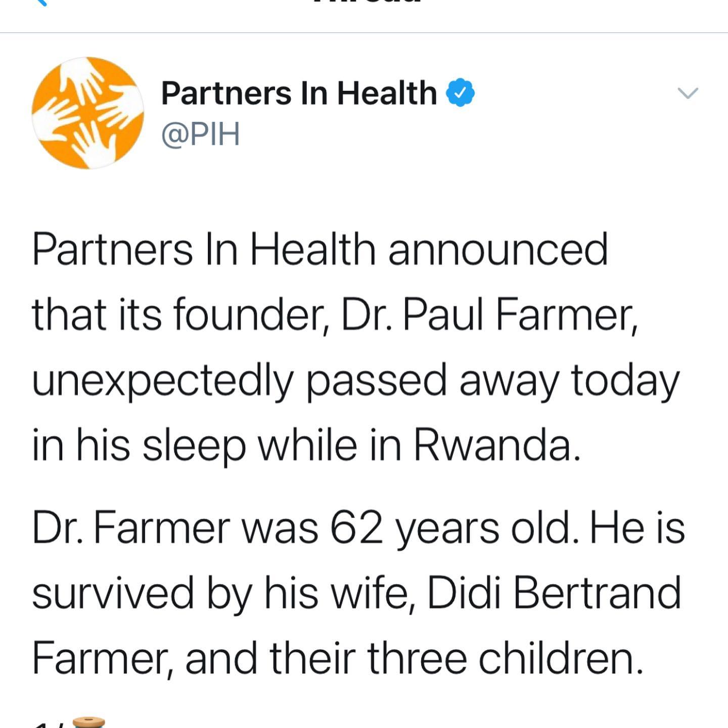Click the "1/" thread counter text
The width and height of the screenshot is (728, 728).
click(x=48, y=724)
